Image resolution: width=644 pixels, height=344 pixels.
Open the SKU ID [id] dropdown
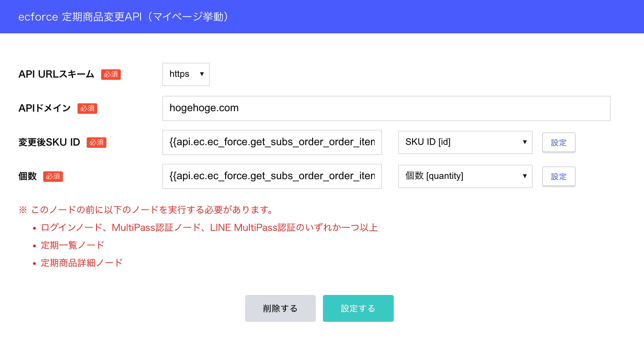[465, 142]
